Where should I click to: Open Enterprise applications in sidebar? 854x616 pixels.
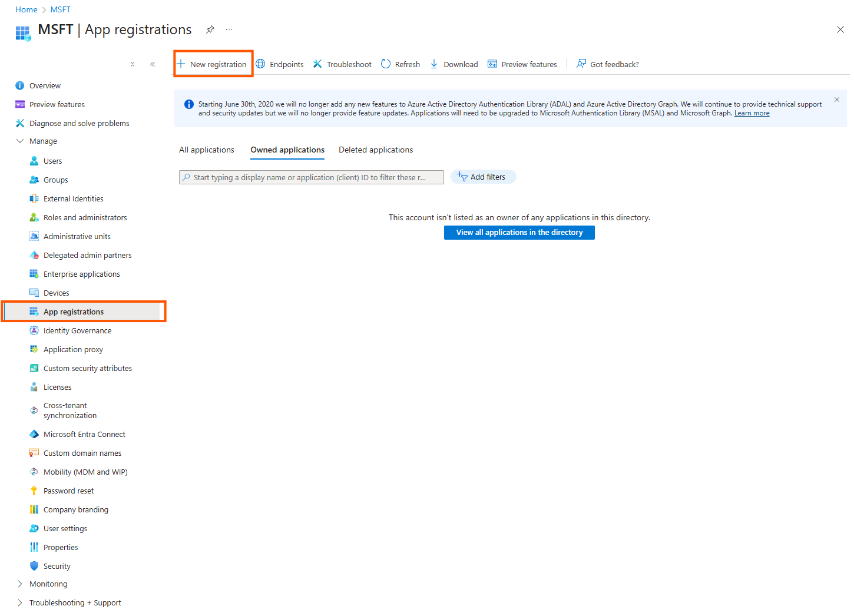pos(81,274)
